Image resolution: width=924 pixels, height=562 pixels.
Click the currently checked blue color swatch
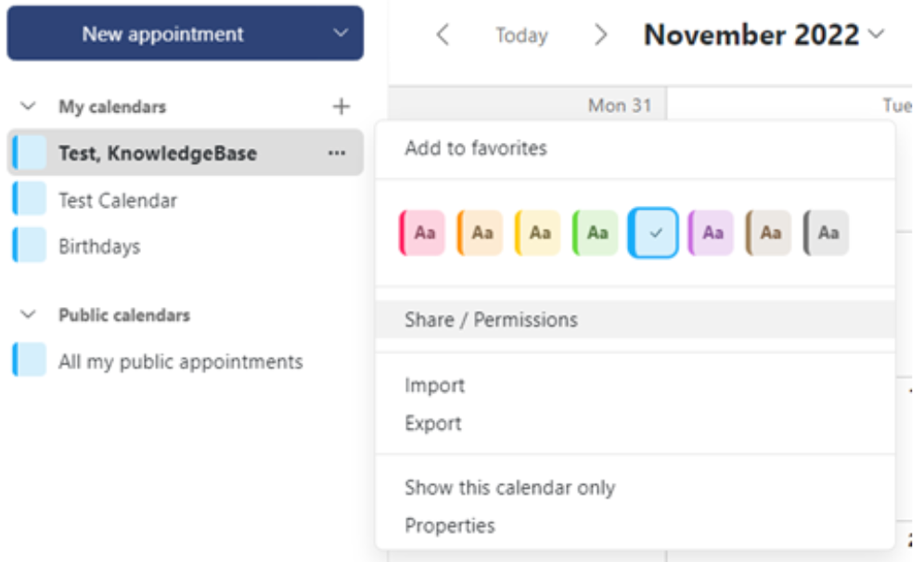[656, 232]
